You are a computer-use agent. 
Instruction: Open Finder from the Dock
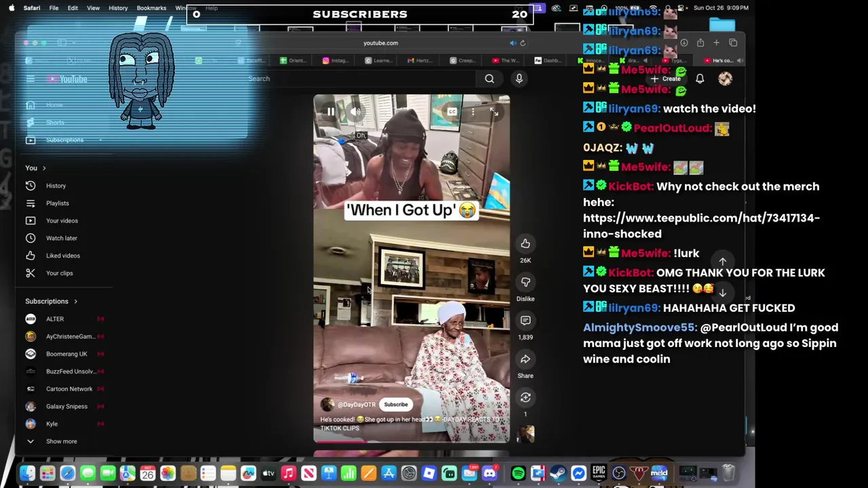coord(27,473)
